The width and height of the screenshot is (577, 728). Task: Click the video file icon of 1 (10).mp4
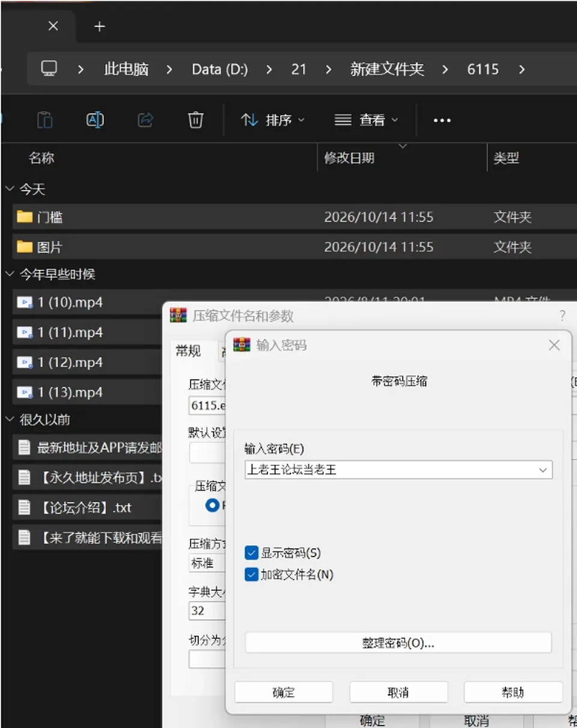tap(25, 302)
